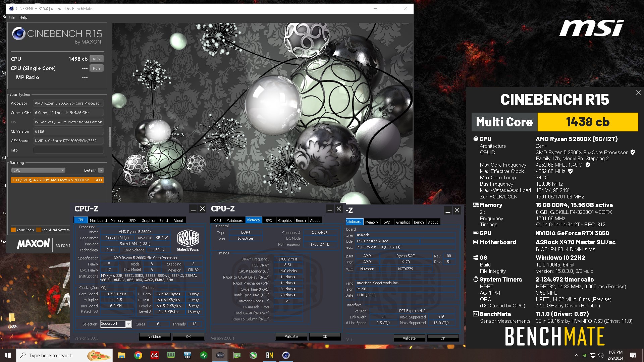644x362 pixels.
Task: Open network settings from the tray
Action: [593, 355]
